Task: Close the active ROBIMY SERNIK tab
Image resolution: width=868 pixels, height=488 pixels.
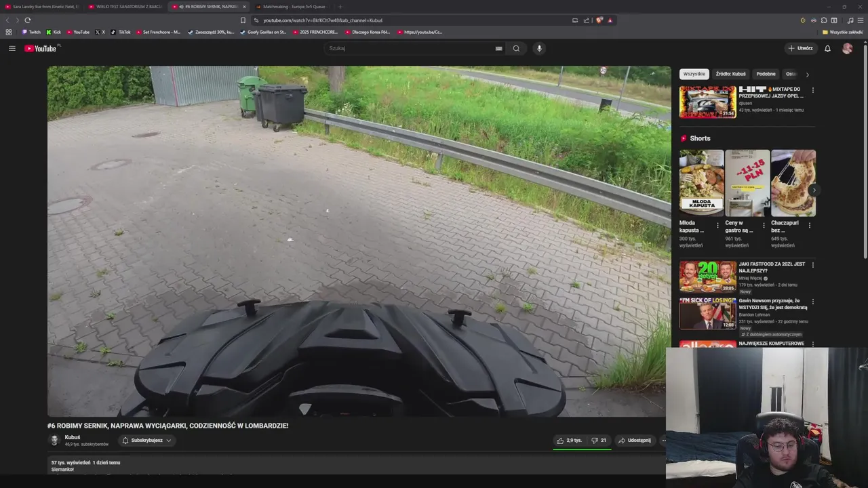Action: (243, 7)
